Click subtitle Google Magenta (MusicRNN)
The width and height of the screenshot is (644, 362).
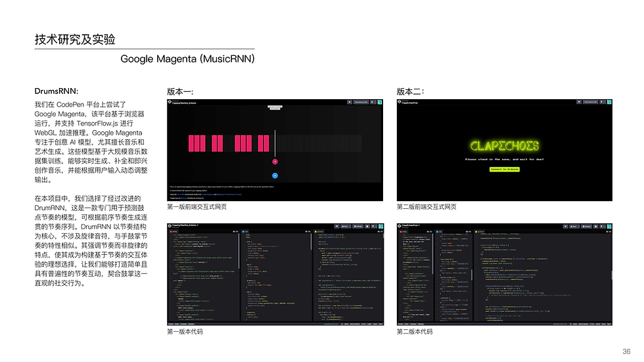187,58
